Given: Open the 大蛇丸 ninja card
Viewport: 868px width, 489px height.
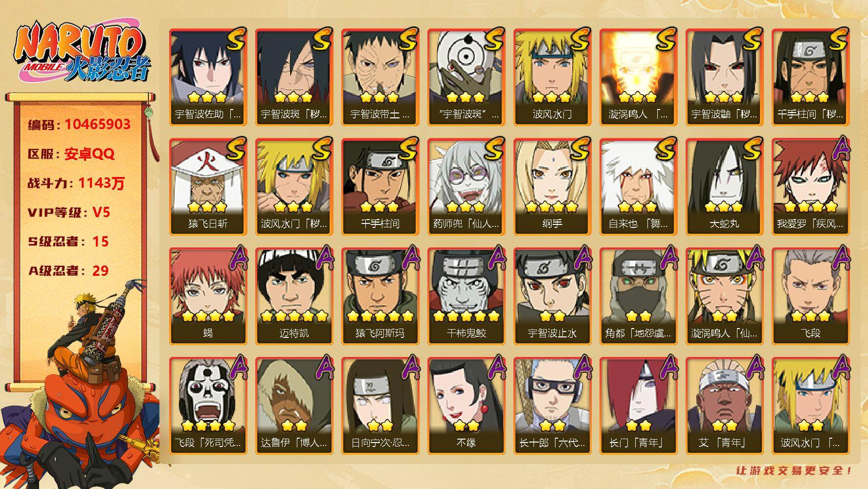Looking at the screenshot, I should (x=724, y=187).
